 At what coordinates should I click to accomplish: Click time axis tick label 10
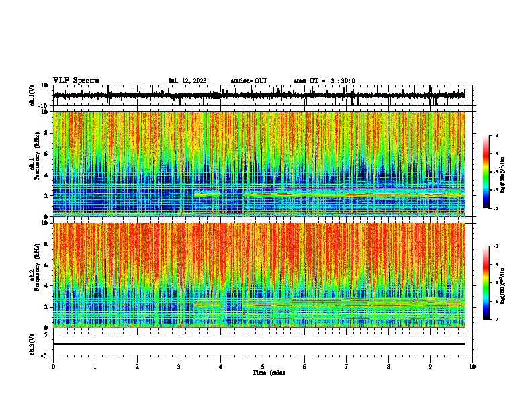click(472, 367)
